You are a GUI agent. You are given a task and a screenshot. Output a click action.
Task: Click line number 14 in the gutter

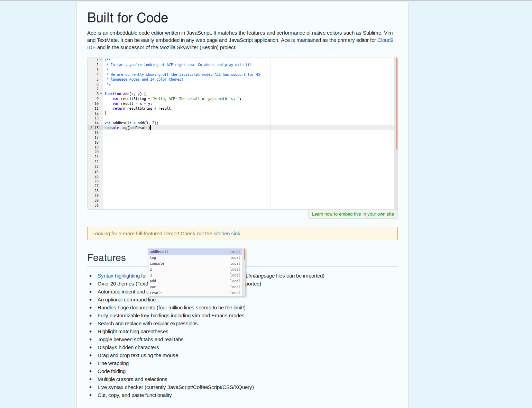click(96, 123)
